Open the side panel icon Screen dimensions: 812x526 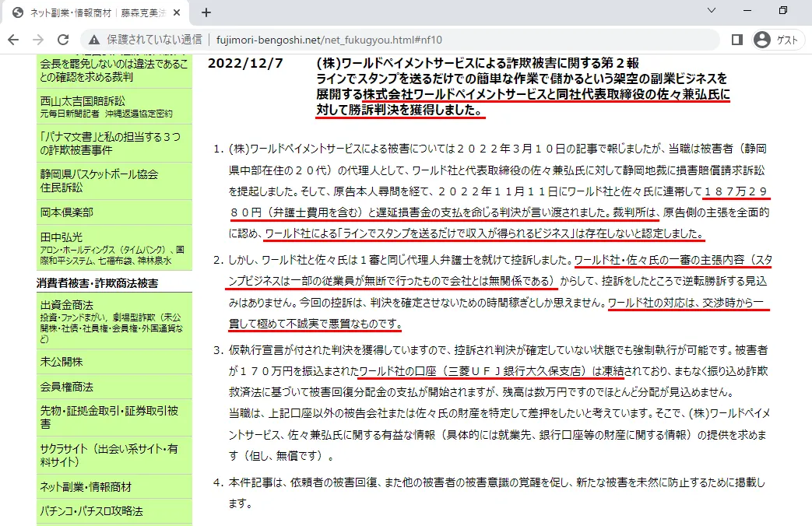point(736,40)
